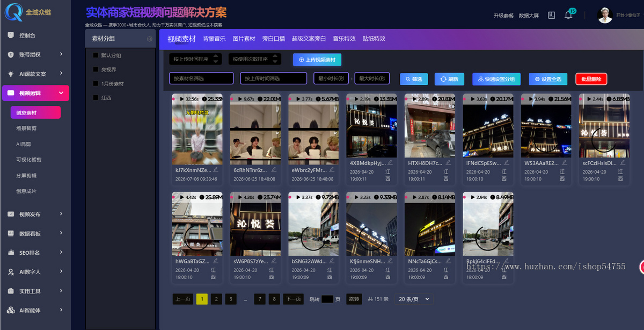Rename video iFNdCSpESw with pencil icon

pyautogui.click(x=506, y=162)
